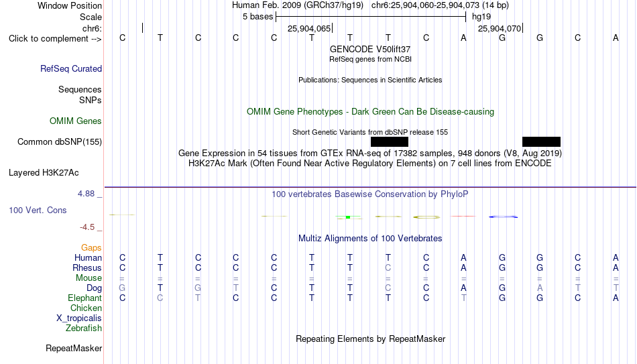This screenshot has height=364, width=637.
Task: Click 'Multiz Alignments of 100 Vertebrates' title
Action: 370,239
